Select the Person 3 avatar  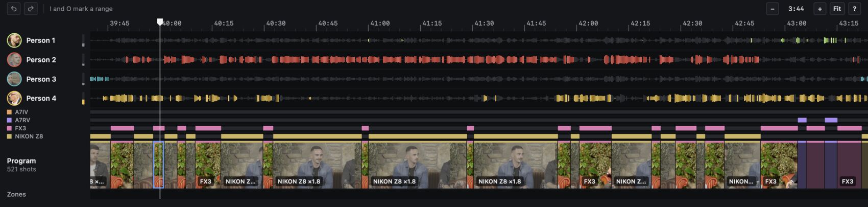14,79
